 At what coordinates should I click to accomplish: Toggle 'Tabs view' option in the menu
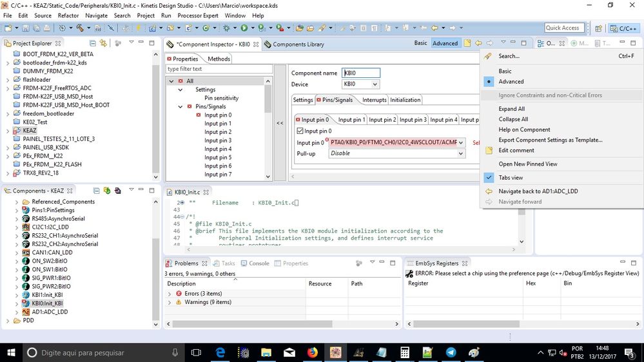point(511,178)
